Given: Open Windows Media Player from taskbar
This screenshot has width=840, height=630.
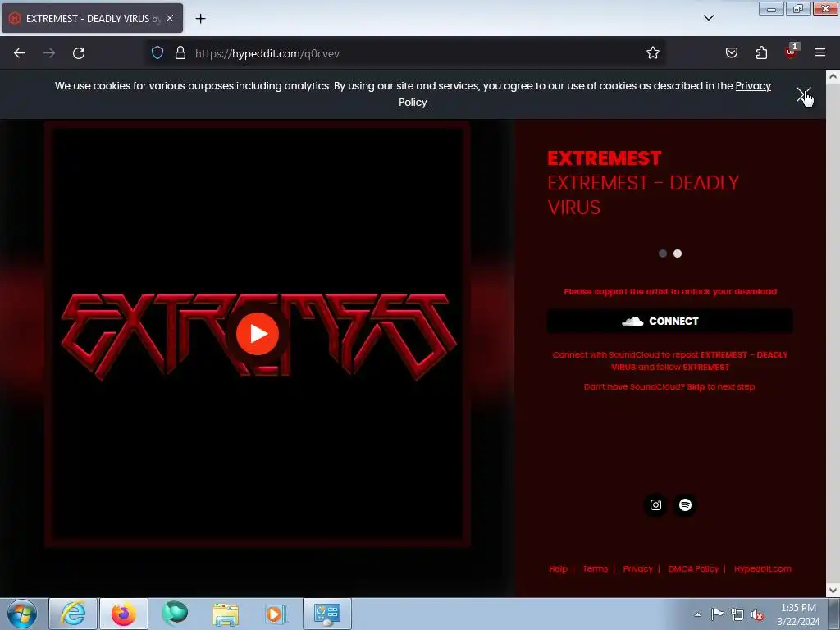Looking at the screenshot, I should [276, 614].
